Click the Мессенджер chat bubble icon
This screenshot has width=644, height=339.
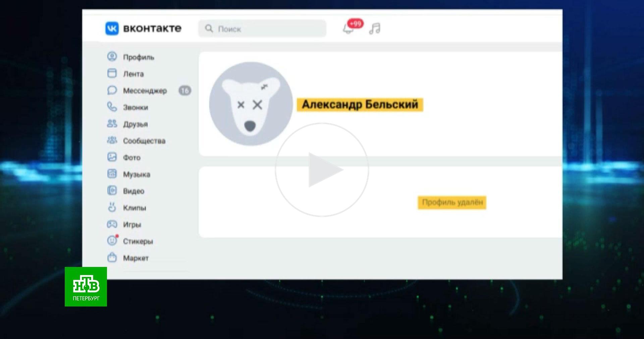tap(112, 90)
